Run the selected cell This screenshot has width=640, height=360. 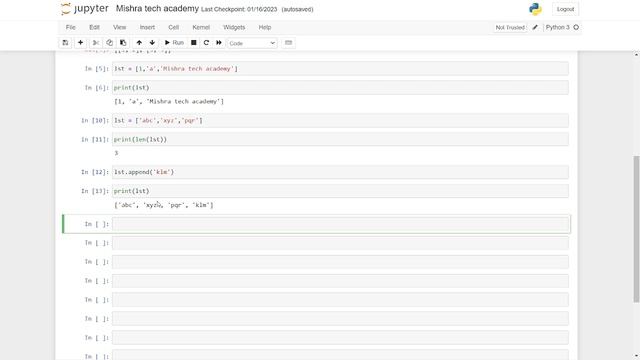point(174,43)
